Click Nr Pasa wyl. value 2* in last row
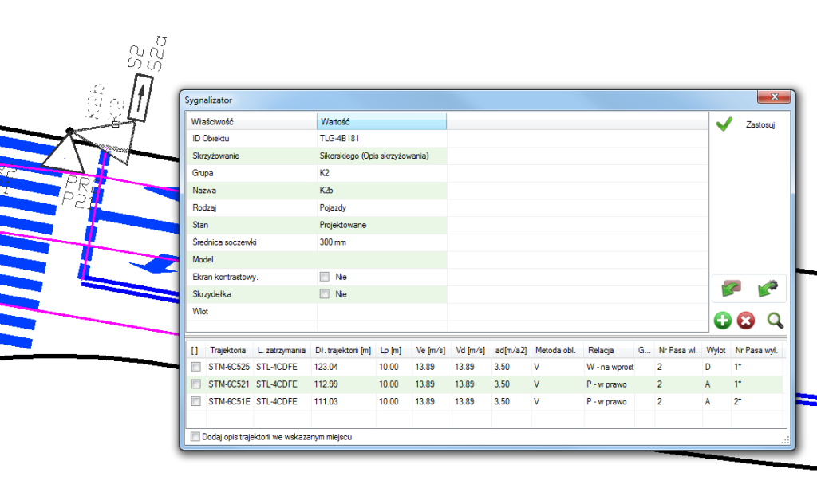Viewport: 817px width, 504px height. tap(738, 401)
